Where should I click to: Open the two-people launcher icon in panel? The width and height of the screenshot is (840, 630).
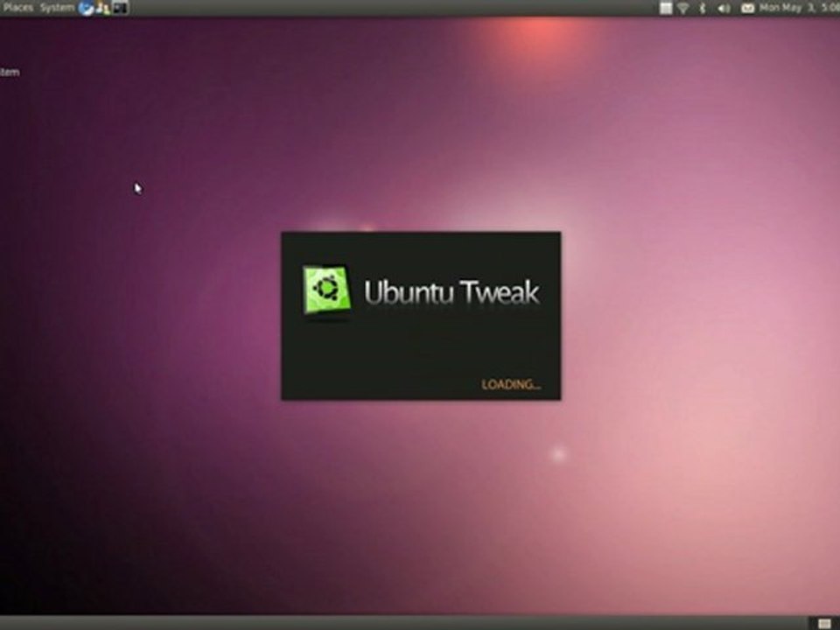point(103,8)
